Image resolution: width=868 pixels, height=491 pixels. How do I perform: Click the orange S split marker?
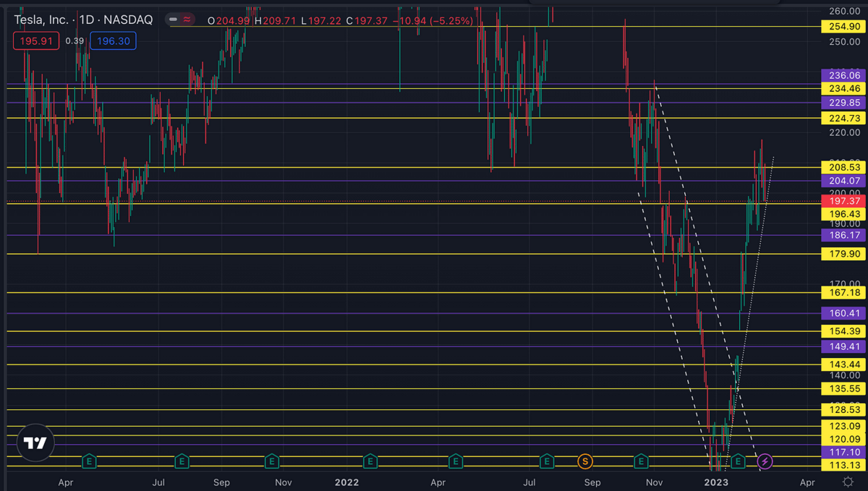[584, 461]
